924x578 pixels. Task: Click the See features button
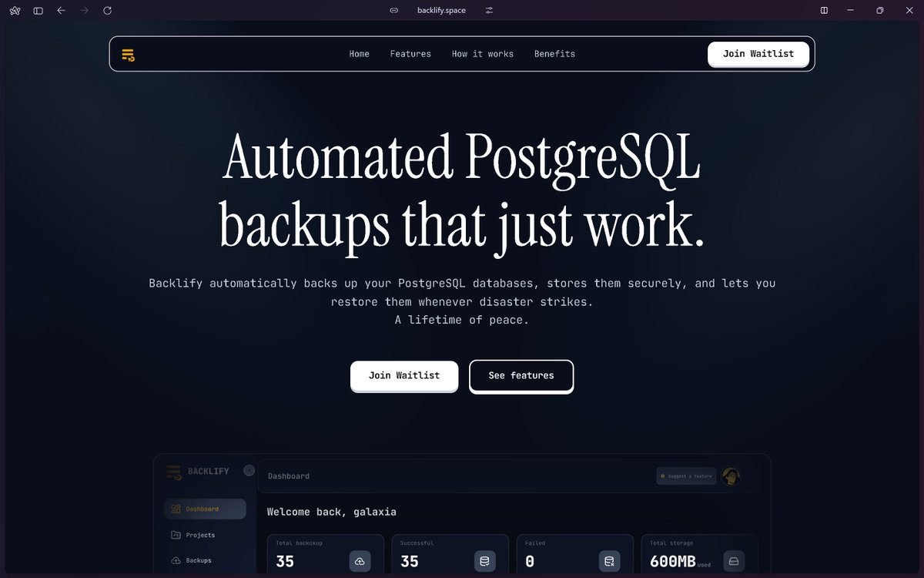point(521,375)
